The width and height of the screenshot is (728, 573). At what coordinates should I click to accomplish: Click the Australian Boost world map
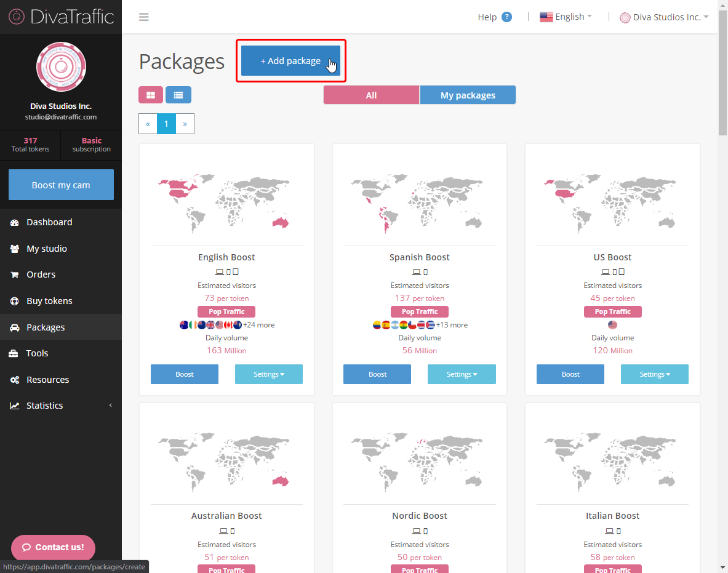[224, 462]
